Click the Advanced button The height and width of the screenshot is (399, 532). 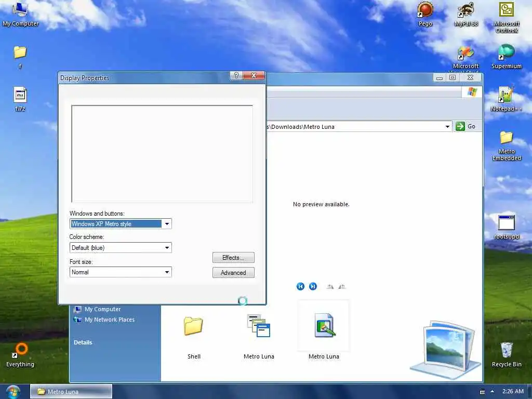[233, 272]
